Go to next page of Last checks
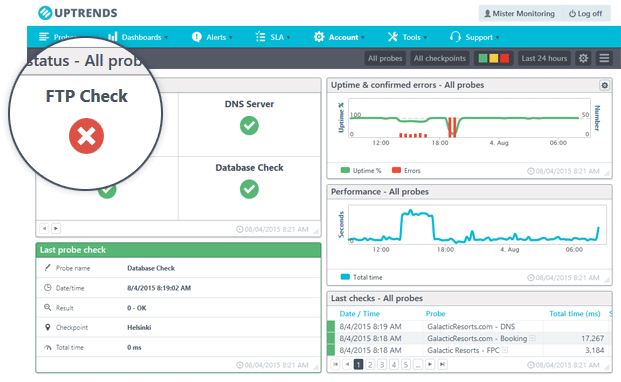 coord(430,364)
